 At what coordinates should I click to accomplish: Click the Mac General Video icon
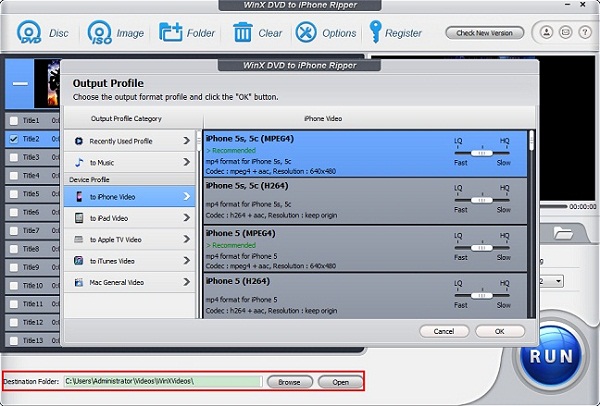(x=78, y=282)
